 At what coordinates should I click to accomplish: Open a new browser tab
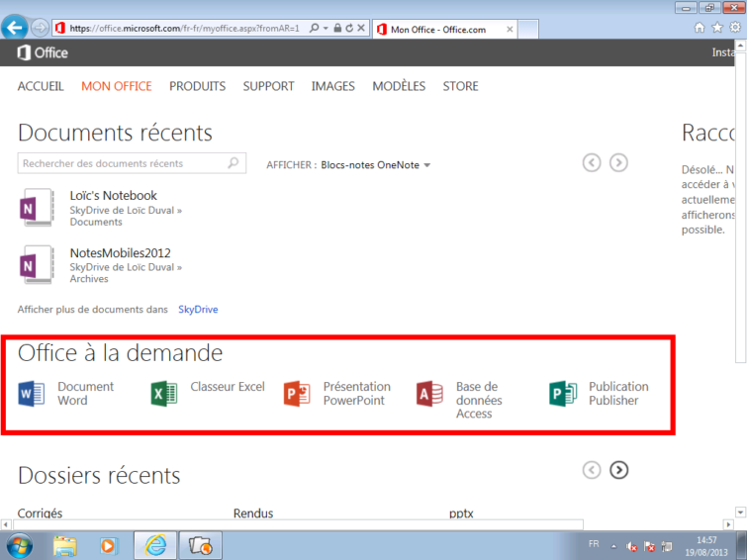(528, 29)
